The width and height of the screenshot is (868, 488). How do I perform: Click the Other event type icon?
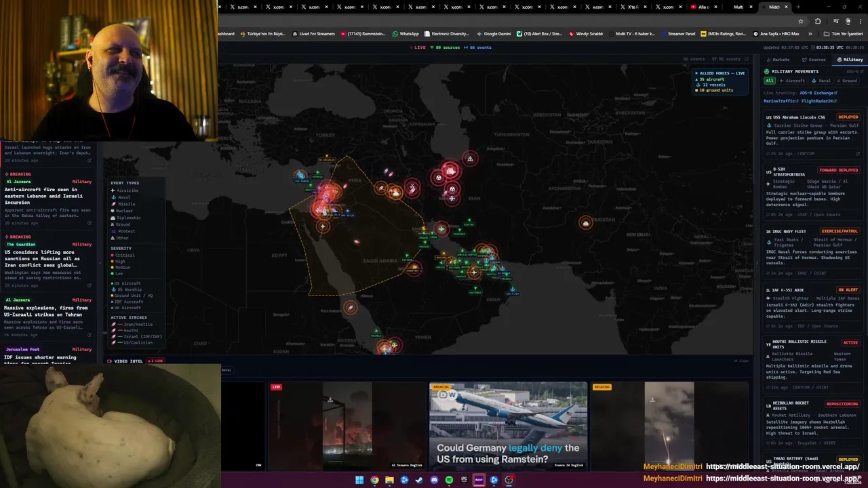tap(113, 238)
